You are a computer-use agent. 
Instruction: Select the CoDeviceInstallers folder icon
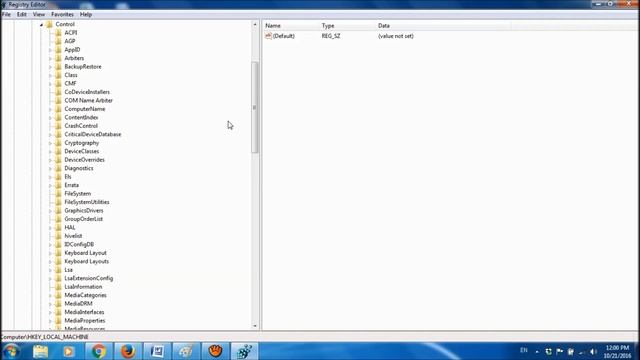click(x=58, y=92)
